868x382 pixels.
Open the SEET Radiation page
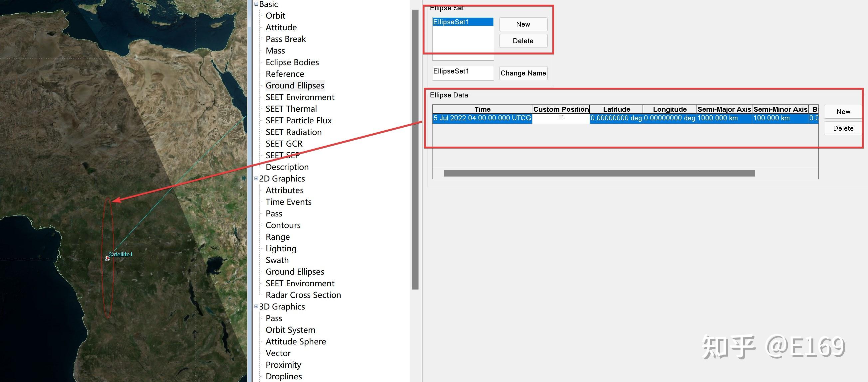point(293,132)
